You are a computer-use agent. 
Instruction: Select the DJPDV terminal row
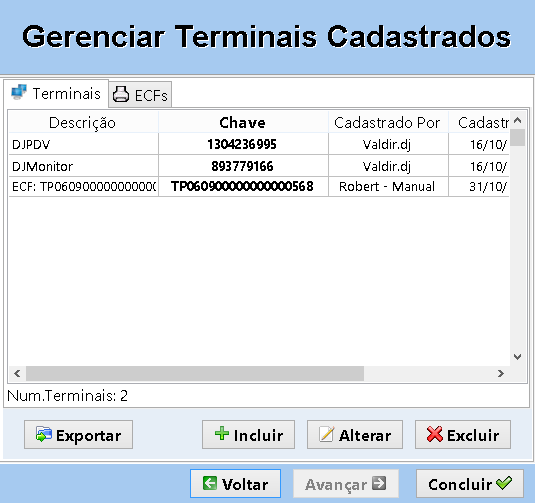pyautogui.click(x=259, y=144)
